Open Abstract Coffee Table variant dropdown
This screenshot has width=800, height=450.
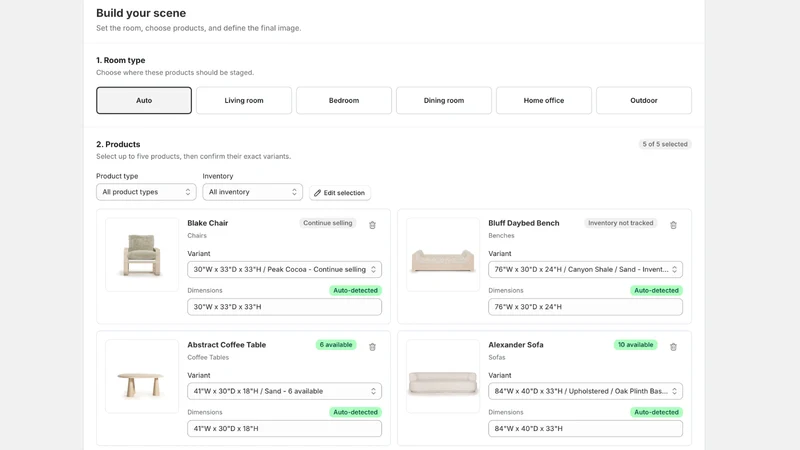tap(284, 391)
